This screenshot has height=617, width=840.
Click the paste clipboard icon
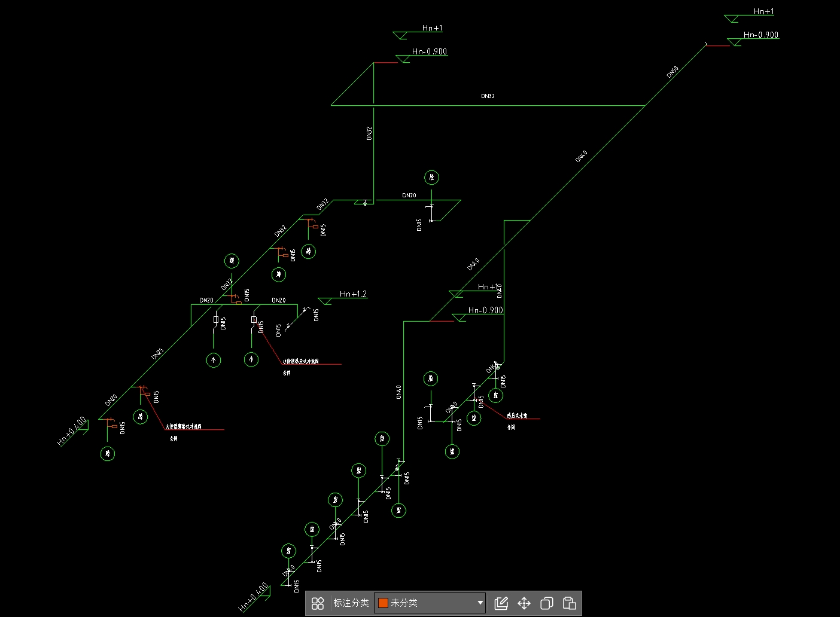569,603
